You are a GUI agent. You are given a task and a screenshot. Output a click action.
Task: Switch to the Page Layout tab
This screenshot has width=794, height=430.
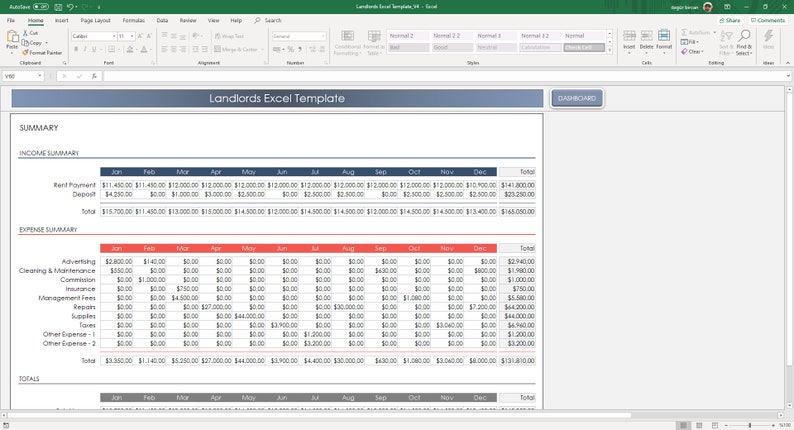95,20
